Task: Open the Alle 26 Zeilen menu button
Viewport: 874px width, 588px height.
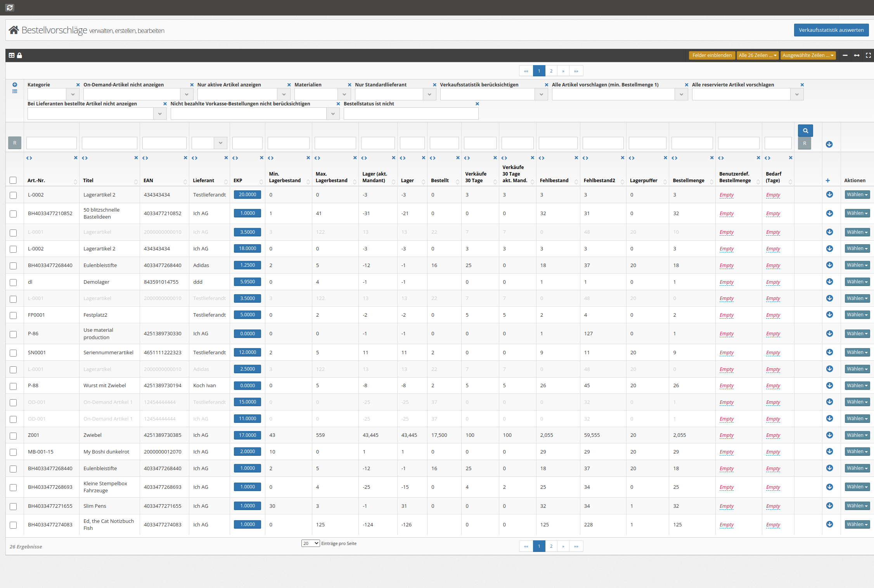Action: 758,55
